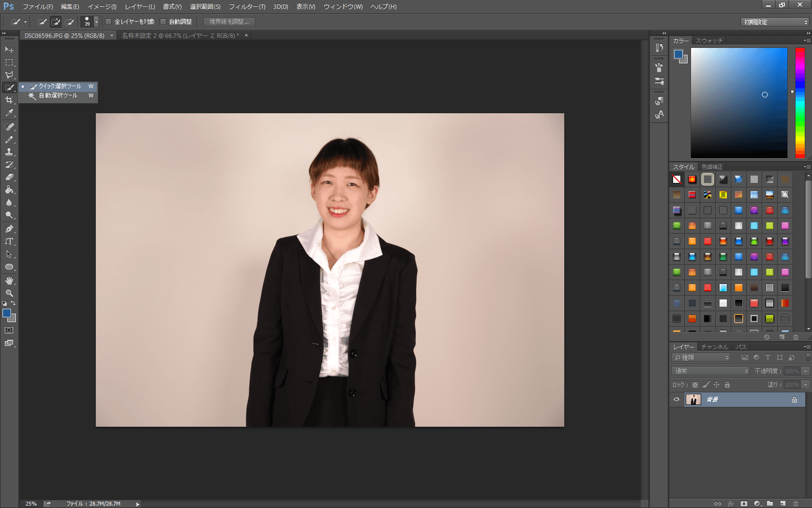Toggle lock position icon
This screenshot has height=508, width=812.
pyautogui.click(x=717, y=385)
